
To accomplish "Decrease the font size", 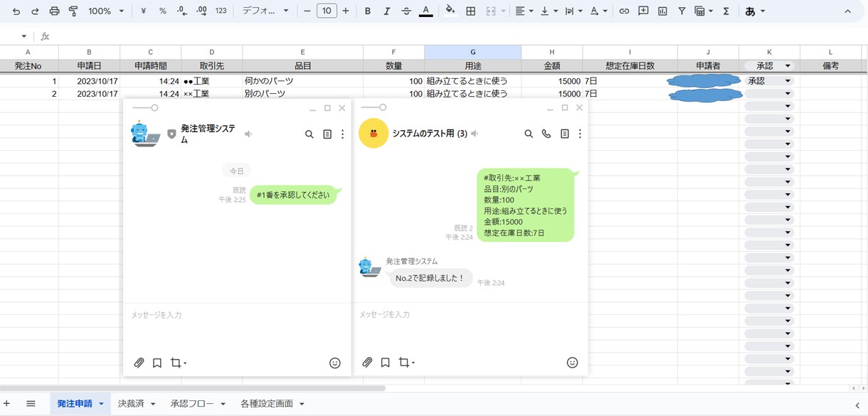I will pyautogui.click(x=307, y=11).
